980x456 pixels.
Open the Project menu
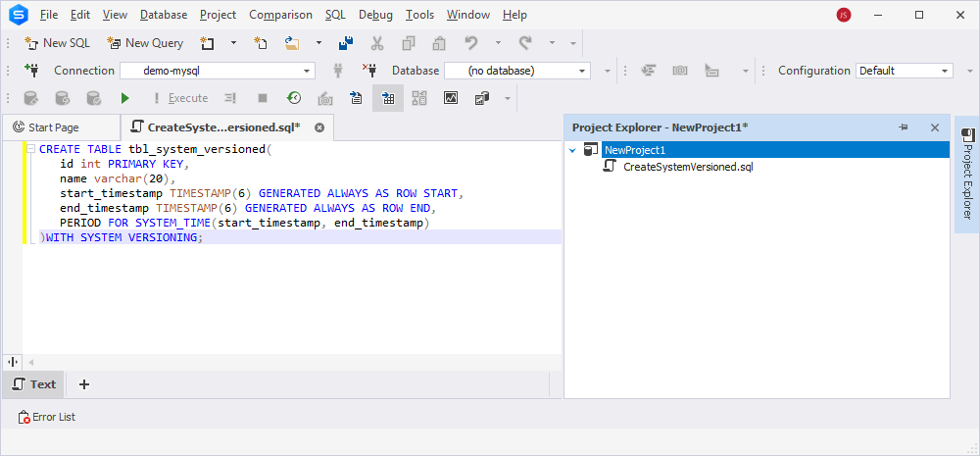tap(219, 15)
